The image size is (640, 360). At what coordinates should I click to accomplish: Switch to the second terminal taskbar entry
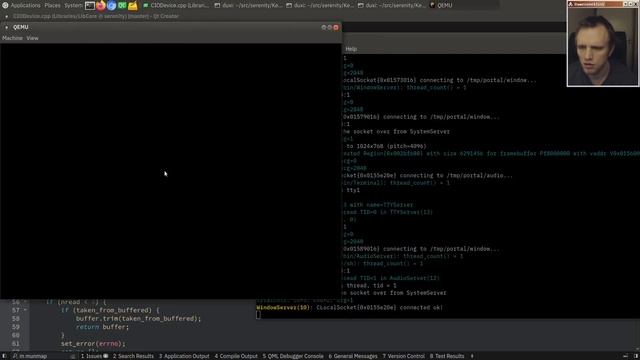[x=320, y=5]
